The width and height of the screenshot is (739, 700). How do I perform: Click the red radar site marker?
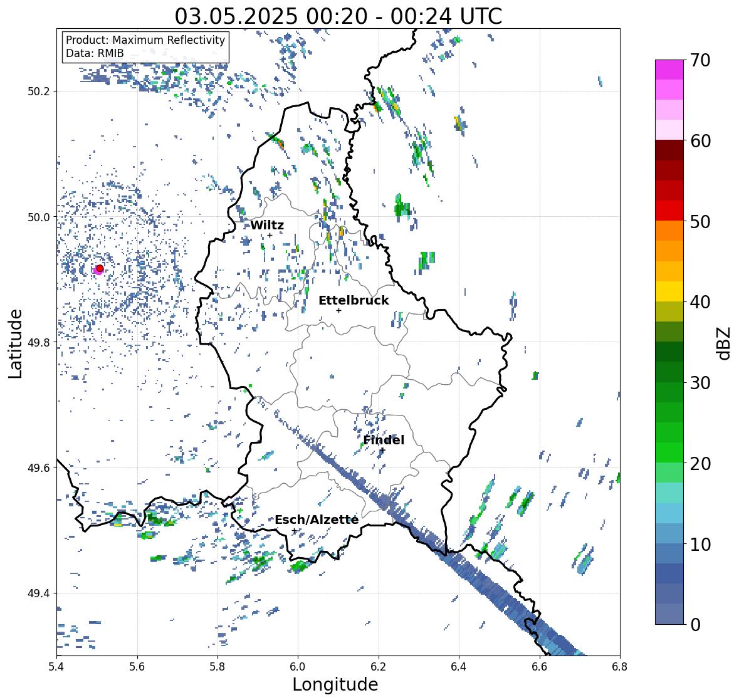100,268
